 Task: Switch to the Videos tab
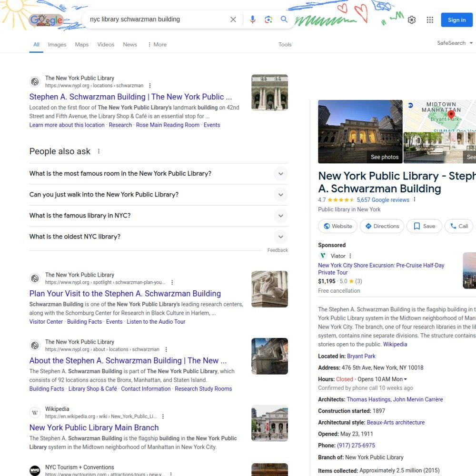pos(106,44)
